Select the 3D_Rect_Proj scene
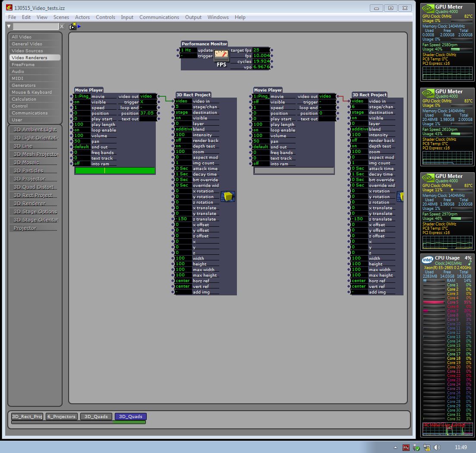 click(27, 417)
